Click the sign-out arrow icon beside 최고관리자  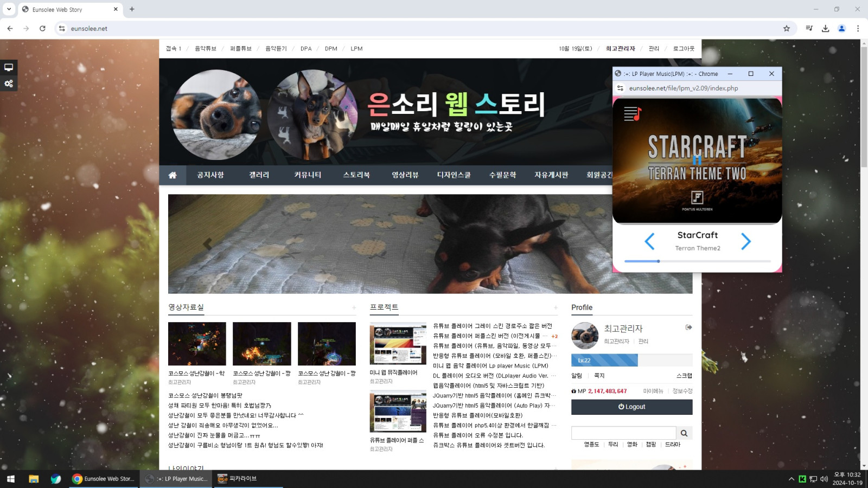(689, 327)
